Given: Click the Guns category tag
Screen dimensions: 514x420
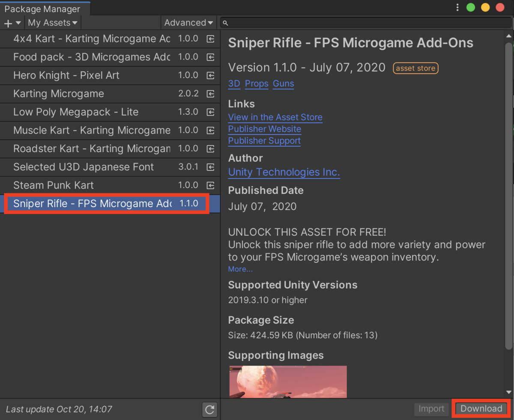Looking at the screenshot, I should pos(284,83).
